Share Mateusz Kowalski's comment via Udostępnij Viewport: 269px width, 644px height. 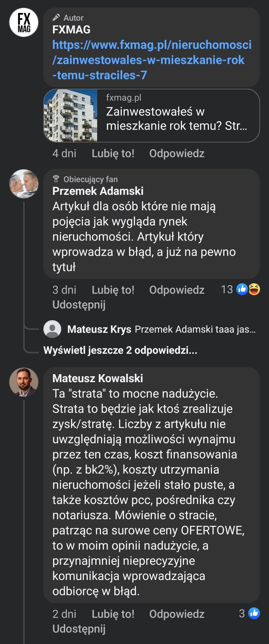pos(79,629)
